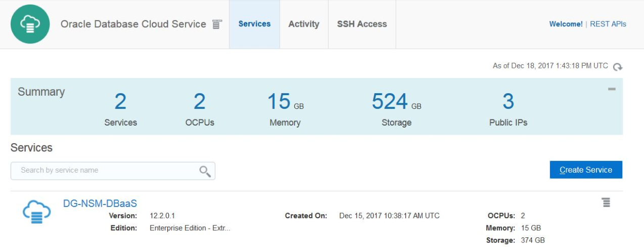Click the magnifying glass search icon
The width and height of the screenshot is (644, 247).
[205, 171]
